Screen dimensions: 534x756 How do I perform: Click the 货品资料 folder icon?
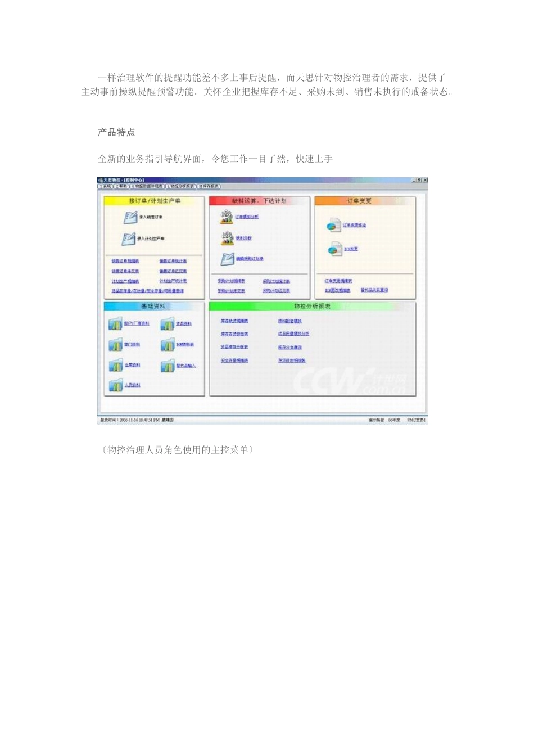pos(168,324)
